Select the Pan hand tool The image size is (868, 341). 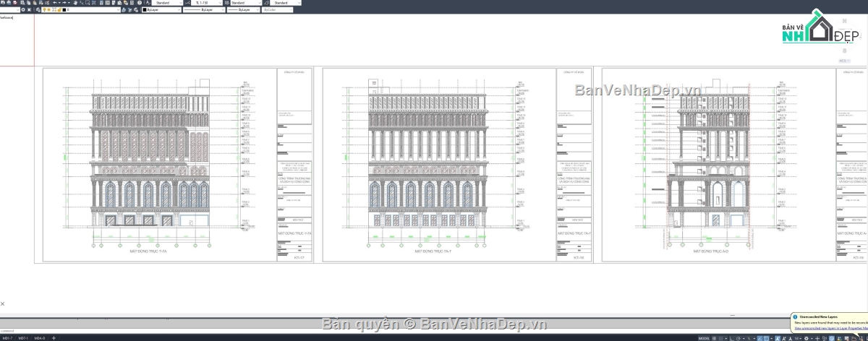pyautogui.click(x=75, y=3)
